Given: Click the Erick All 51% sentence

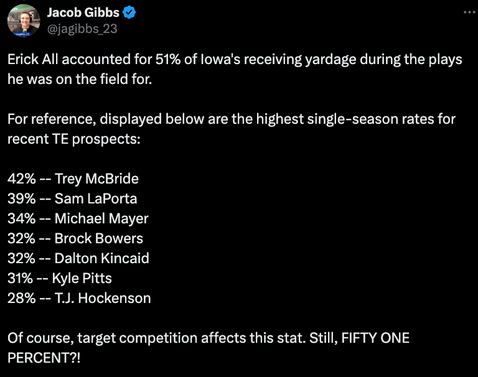Looking at the screenshot, I should [235, 60].
